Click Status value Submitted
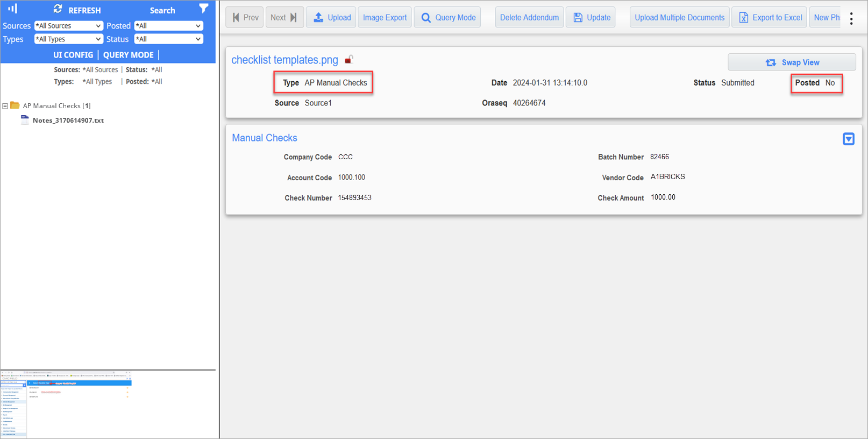Image resolution: width=868 pixels, height=439 pixels. (x=737, y=83)
